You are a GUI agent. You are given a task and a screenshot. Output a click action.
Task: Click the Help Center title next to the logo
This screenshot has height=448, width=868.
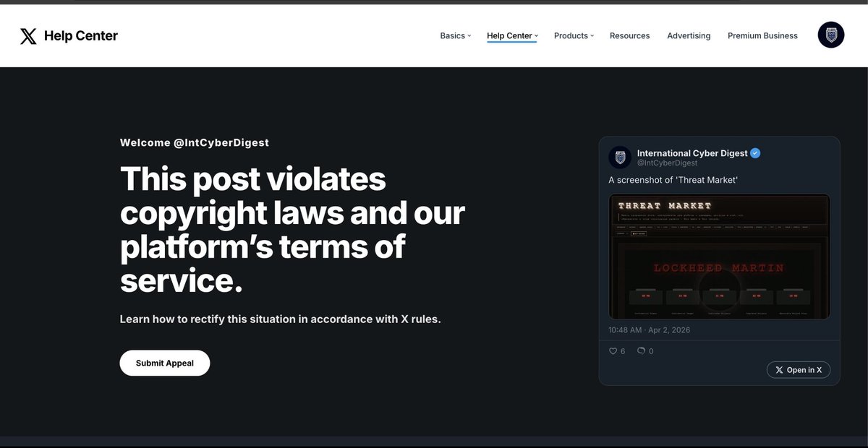coord(81,35)
